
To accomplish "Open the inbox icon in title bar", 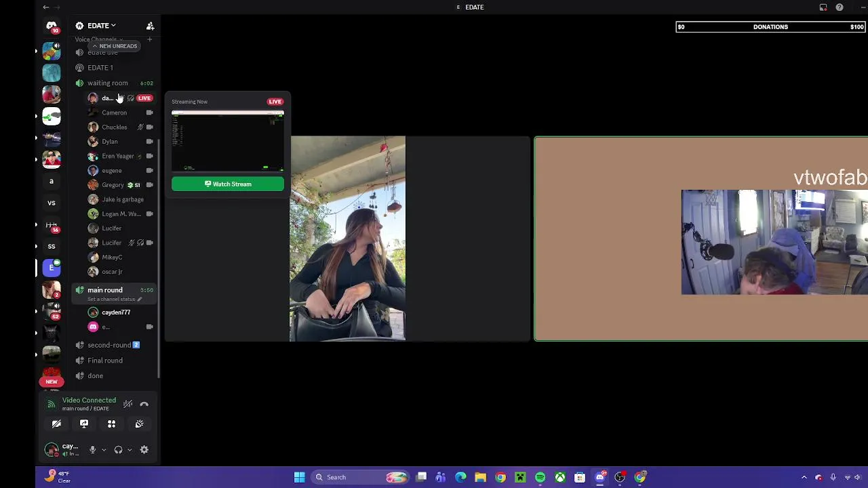I will pos(823,7).
